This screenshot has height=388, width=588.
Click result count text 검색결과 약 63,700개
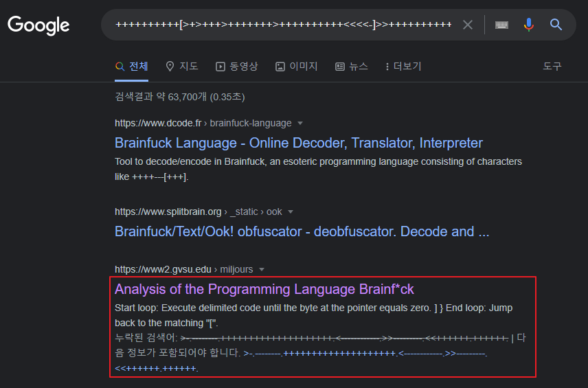179,97
